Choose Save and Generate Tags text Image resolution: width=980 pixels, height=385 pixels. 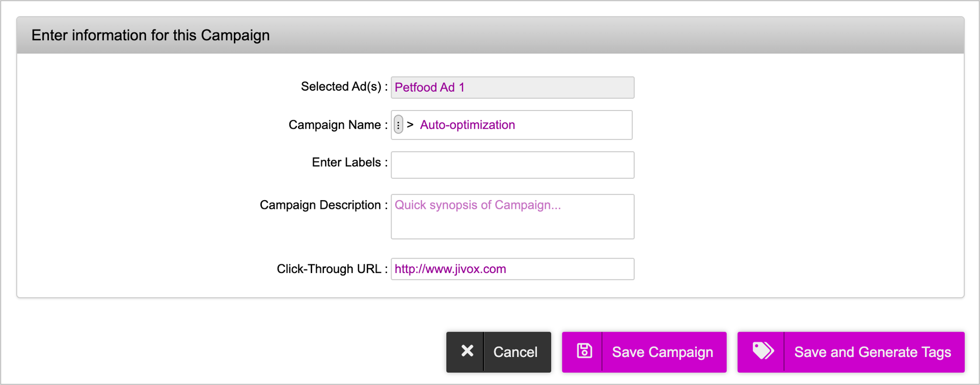pos(872,352)
